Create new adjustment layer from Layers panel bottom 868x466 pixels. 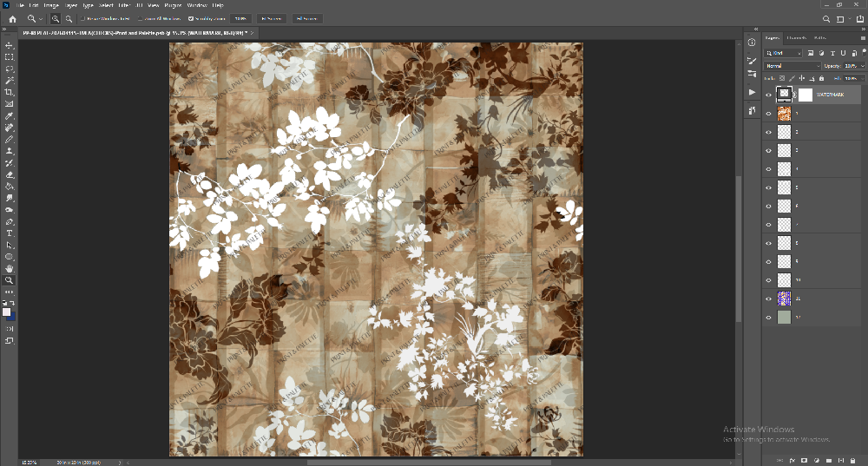click(817, 460)
